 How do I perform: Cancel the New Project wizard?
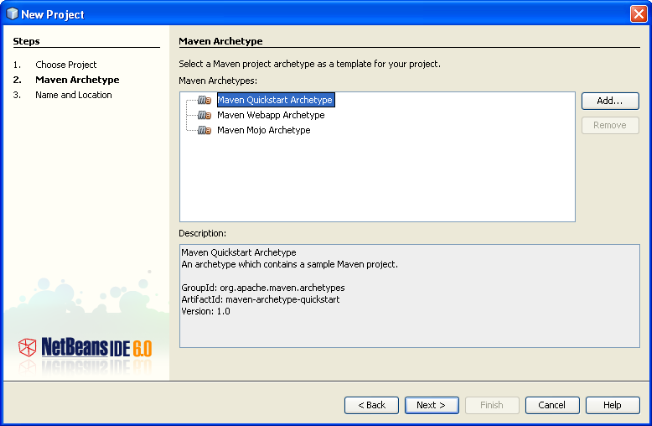coord(552,405)
